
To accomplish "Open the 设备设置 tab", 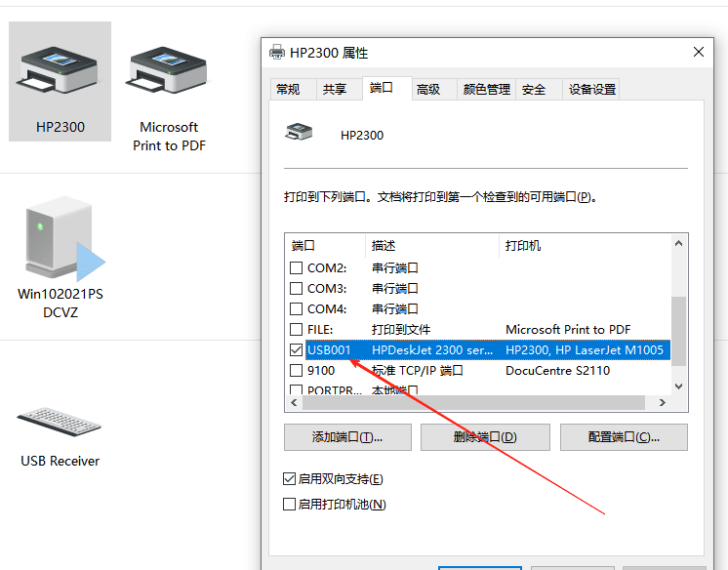I will (x=592, y=90).
